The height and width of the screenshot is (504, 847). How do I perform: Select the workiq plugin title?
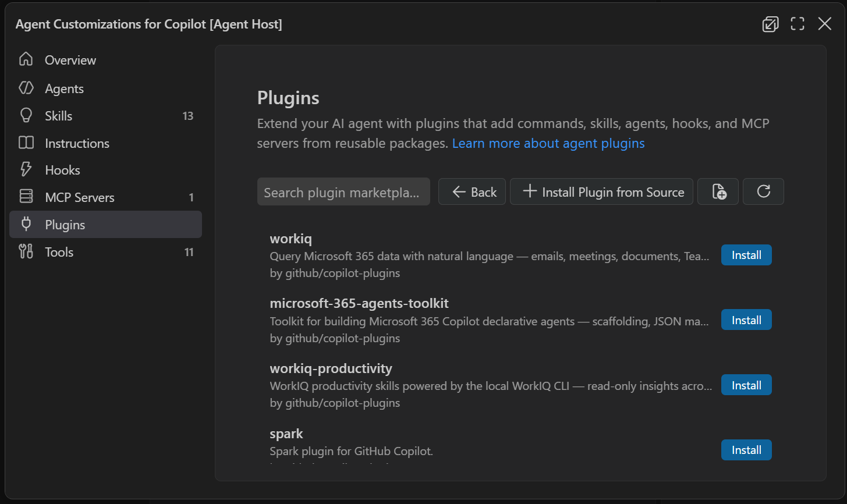point(291,239)
